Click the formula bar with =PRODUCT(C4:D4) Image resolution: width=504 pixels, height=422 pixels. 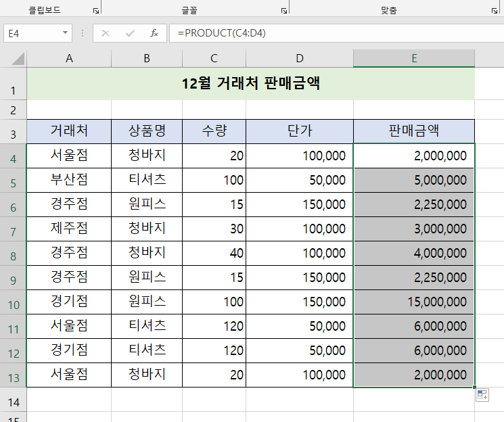tap(336, 33)
